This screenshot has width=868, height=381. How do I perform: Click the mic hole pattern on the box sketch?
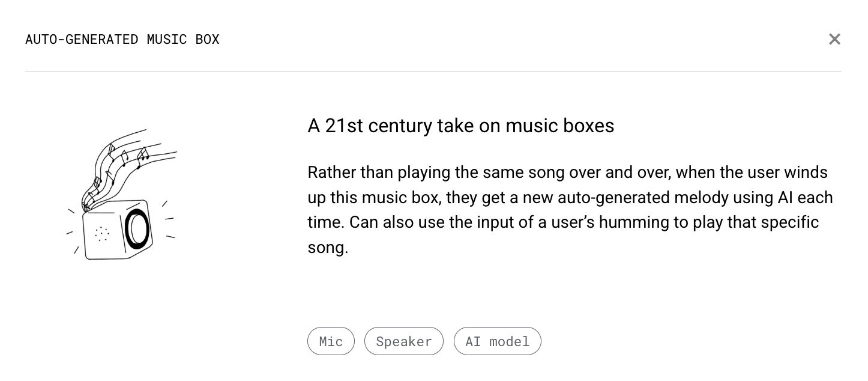(x=102, y=233)
